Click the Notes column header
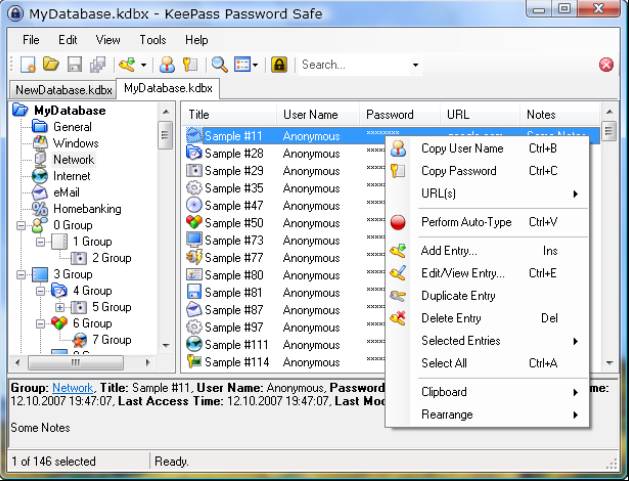Viewport: 629px width, 481px height. tap(560, 115)
